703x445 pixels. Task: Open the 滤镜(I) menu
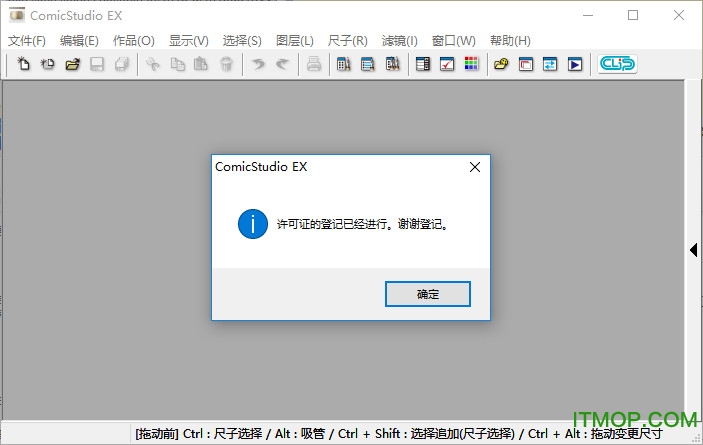[x=400, y=41]
